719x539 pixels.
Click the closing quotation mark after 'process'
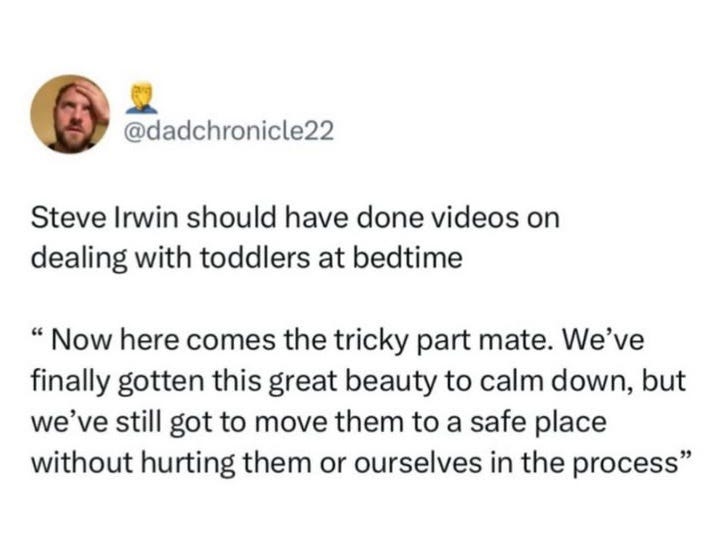tap(683, 456)
